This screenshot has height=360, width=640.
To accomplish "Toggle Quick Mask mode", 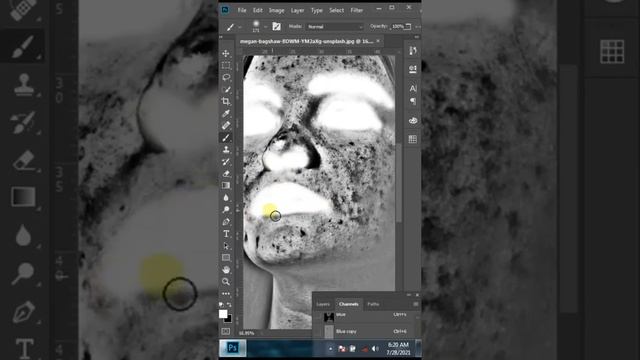I will coord(226,331).
